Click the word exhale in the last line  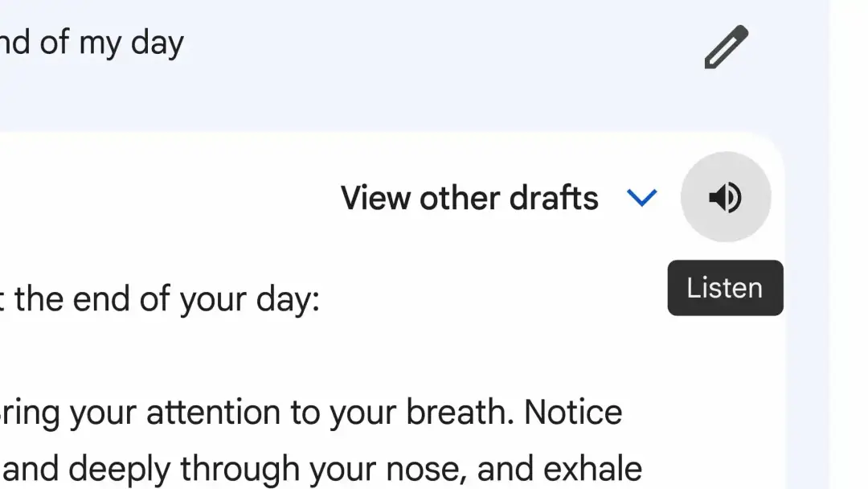coord(592,469)
